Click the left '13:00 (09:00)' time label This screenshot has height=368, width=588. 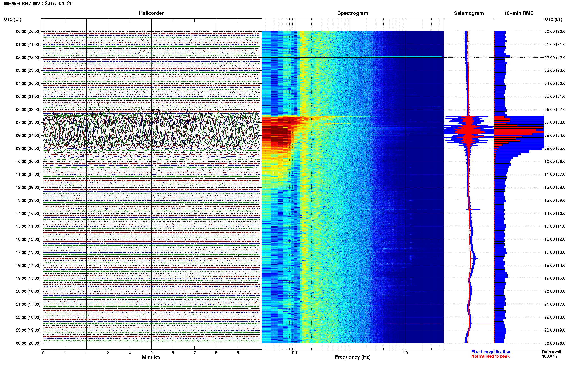pos(28,200)
